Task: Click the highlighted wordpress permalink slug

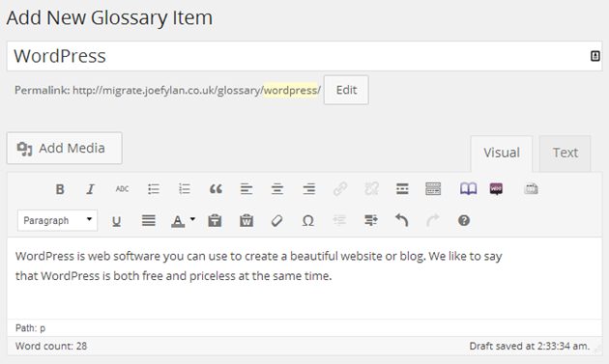Action: tap(292, 90)
